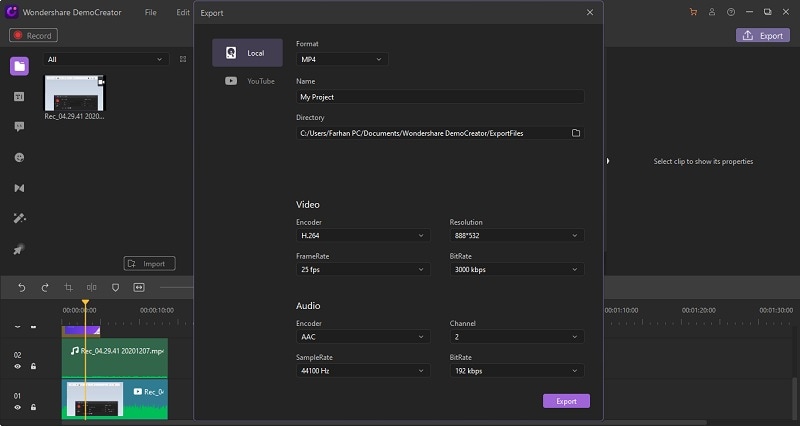Open the Transitions sidebar panel
Viewport: 800px width, 426px height.
pyautogui.click(x=19, y=187)
